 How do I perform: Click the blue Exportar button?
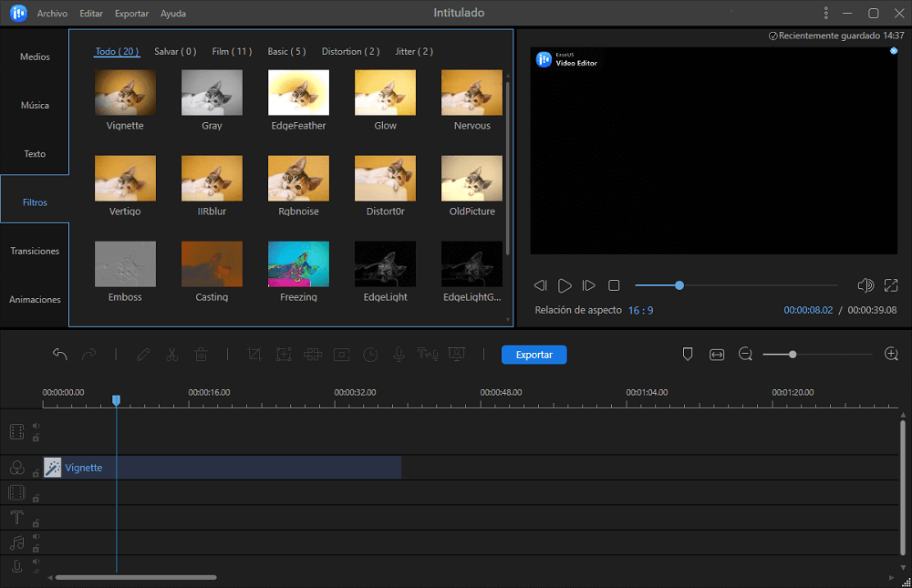(x=534, y=355)
